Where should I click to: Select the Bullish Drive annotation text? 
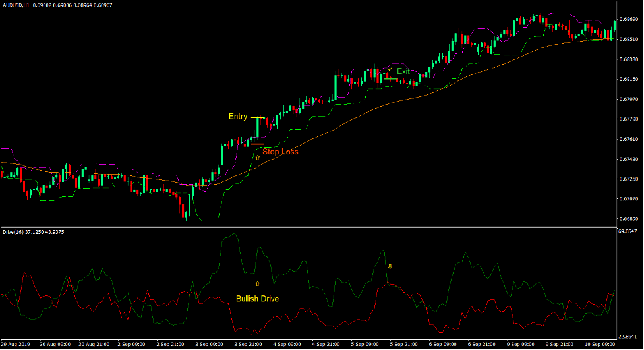click(x=257, y=299)
